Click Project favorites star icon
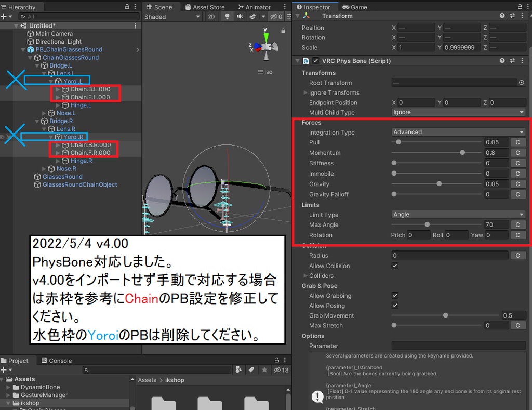 [264, 369]
